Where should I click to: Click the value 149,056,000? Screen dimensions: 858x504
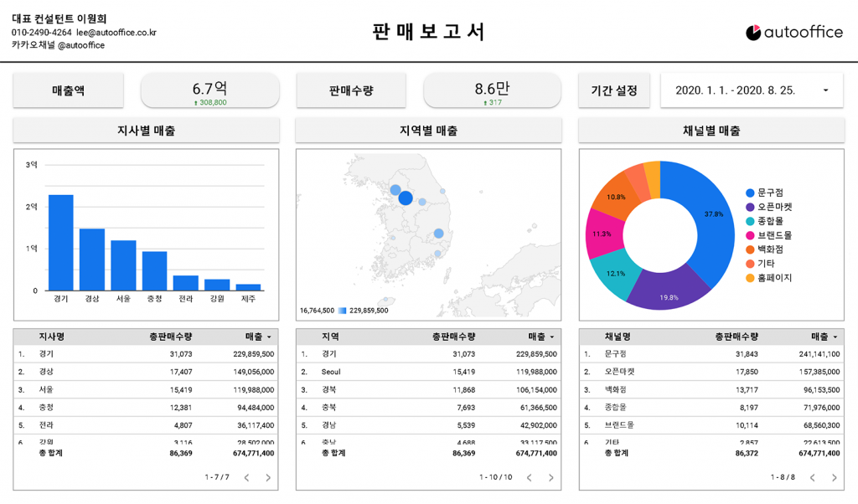point(253,372)
